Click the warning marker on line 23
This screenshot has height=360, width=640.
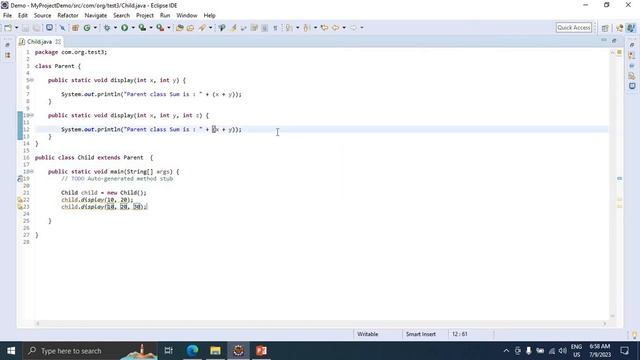pyautogui.click(x=20, y=207)
